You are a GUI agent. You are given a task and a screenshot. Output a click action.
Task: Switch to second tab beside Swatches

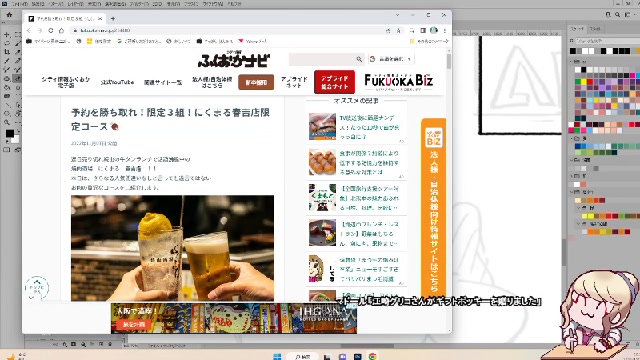pyautogui.click(x=595, y=29)
